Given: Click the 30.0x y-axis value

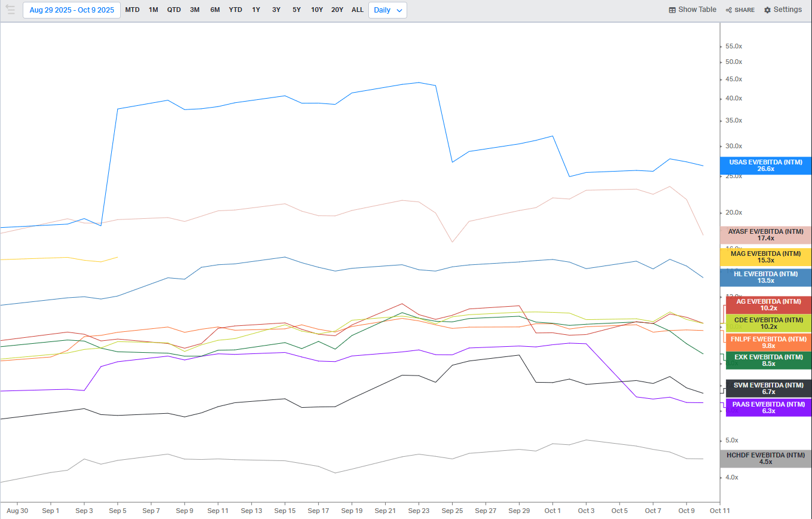Looking at the screenshot, I should pos(734,146).
